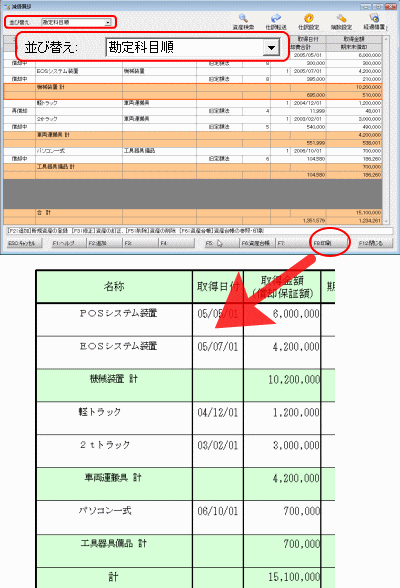
Task: Click the F7: function button
Action: [x=294, y=243]
